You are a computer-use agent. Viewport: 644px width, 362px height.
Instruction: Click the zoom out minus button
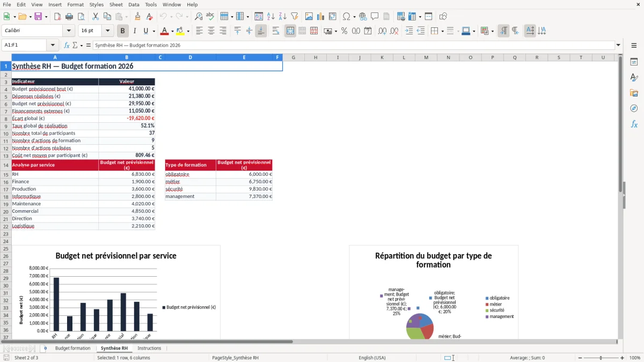pyautogui.click(x=580, y=358)
